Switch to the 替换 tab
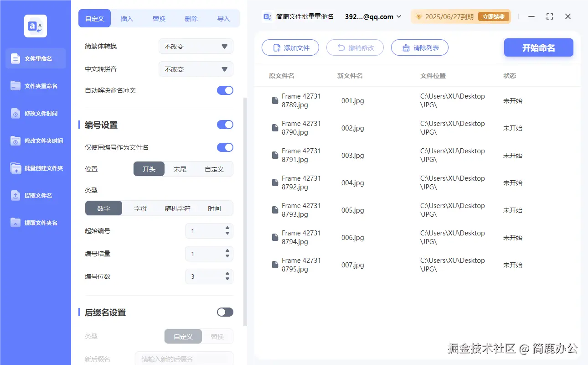The height and width of the screenshot is (365, 588). 159,19
